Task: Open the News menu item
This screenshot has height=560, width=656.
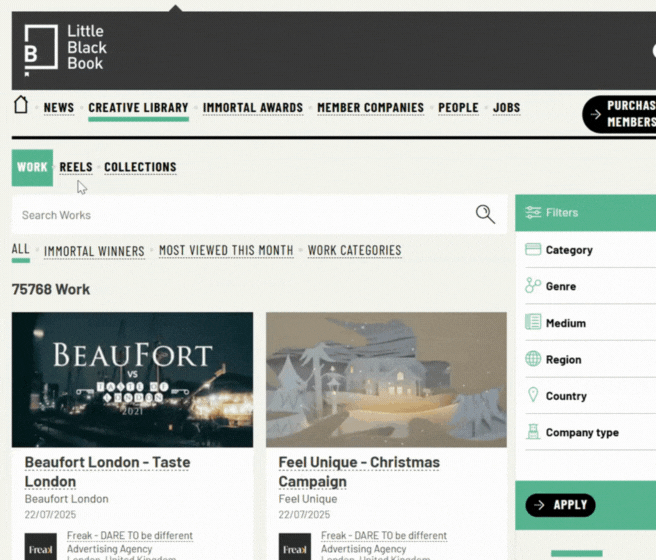Action: [x=59, y=107]
